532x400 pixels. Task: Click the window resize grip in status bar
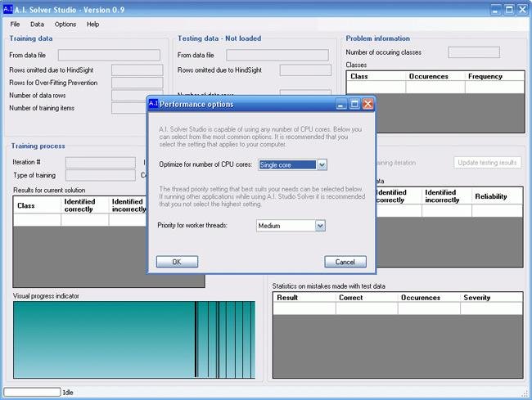pos(525,393)
